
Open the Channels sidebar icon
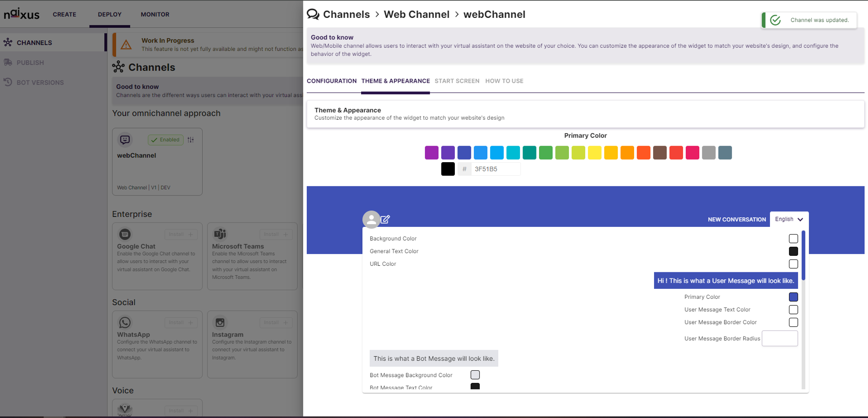tap(8, 42)
